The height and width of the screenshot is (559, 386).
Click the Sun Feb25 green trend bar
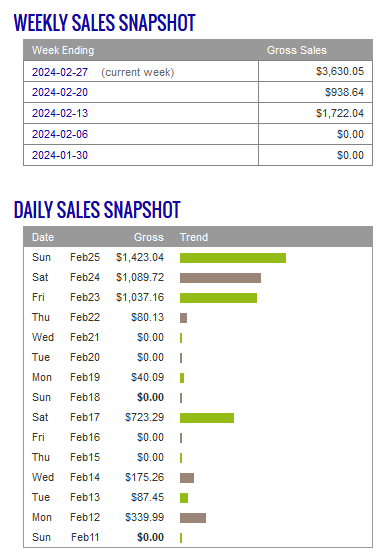233,258
